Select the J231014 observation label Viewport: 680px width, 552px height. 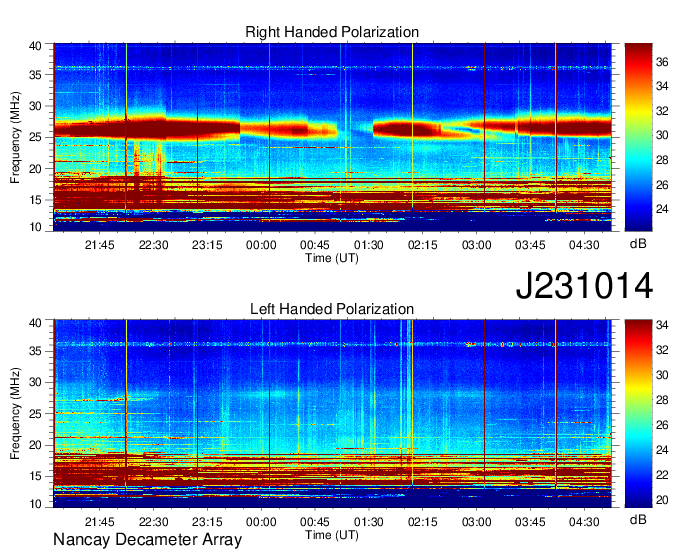point(584,286)
